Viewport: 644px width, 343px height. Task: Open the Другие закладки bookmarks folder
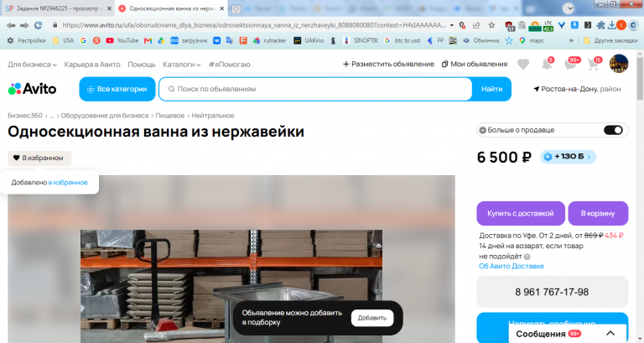click(610, 40)
